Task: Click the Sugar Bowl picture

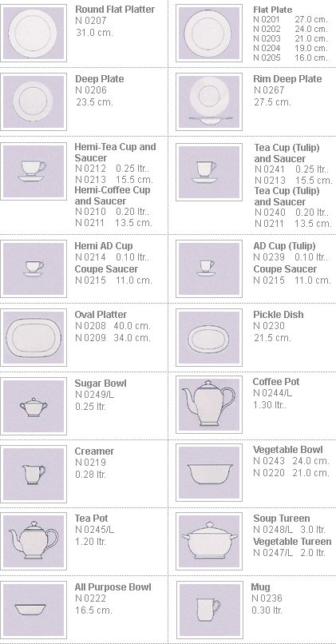Action: point(34,406)
